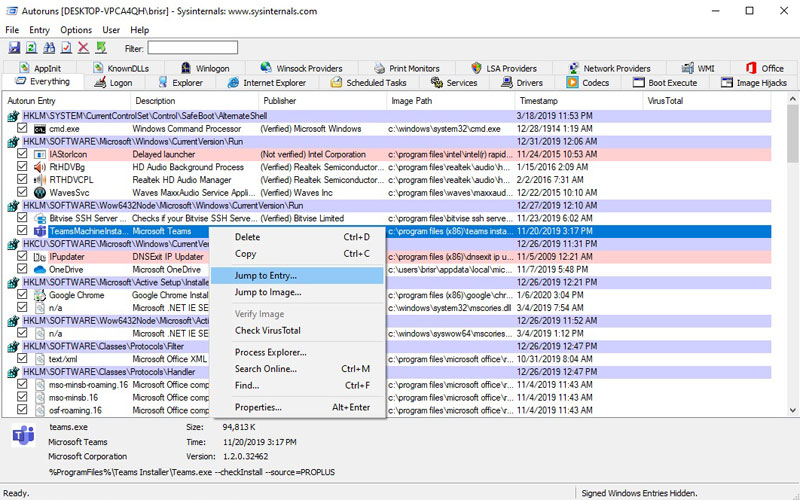
Task: Choose Jump to Entry in context menu
Action: coord(297,276)
